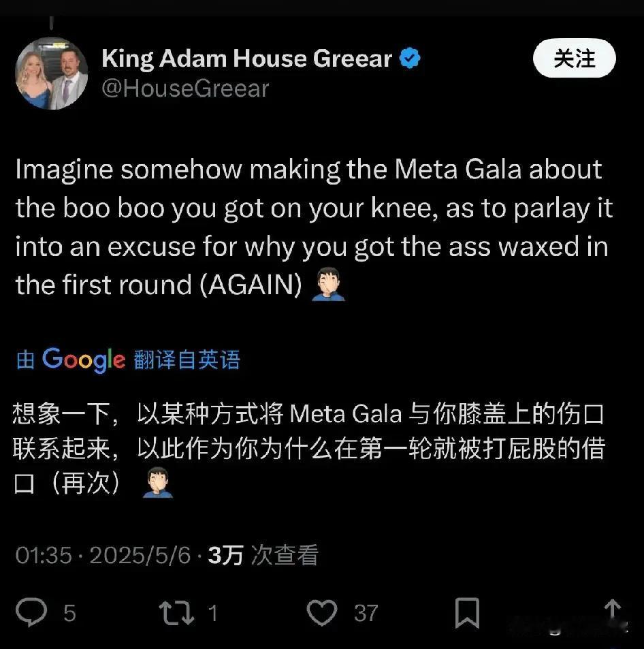Screen dimensions: 644x649
Task: Click the like count 37
Action: 366,613
